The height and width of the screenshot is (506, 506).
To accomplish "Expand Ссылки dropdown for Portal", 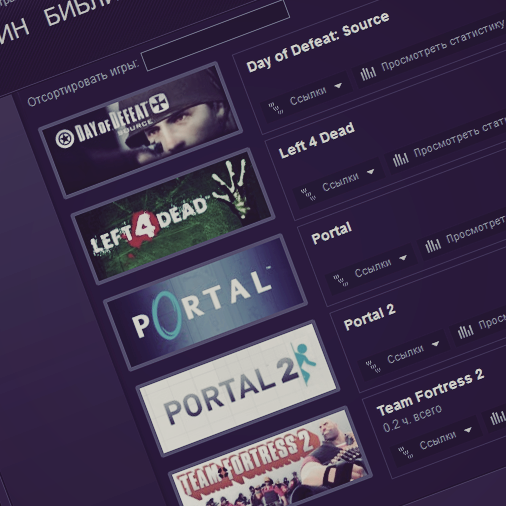I will (371, 269).
